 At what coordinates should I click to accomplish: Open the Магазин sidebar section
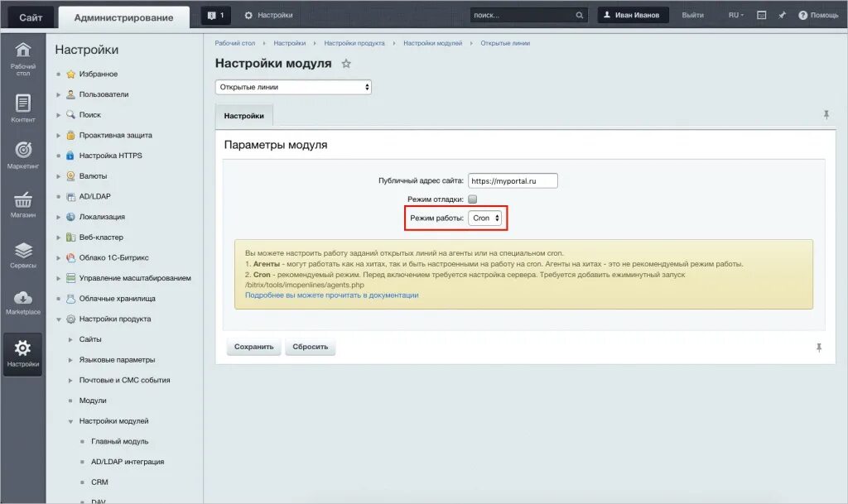(x=22, y=204)
